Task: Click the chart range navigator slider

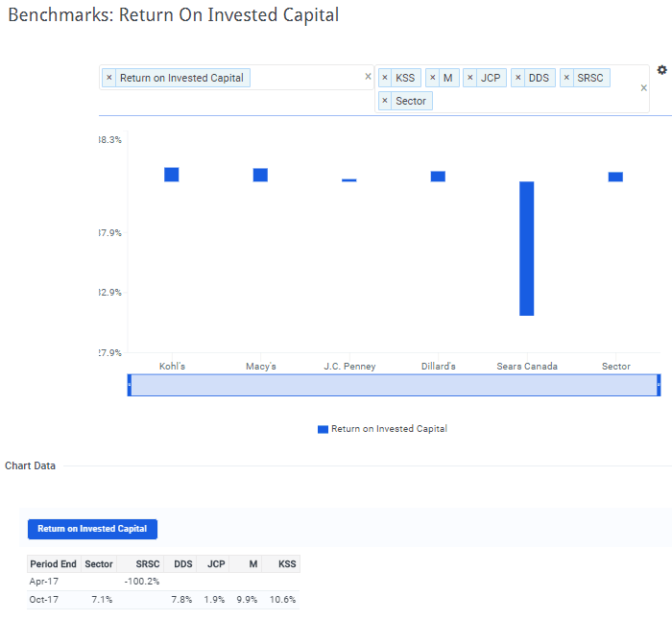Action: tap(394, 385)
